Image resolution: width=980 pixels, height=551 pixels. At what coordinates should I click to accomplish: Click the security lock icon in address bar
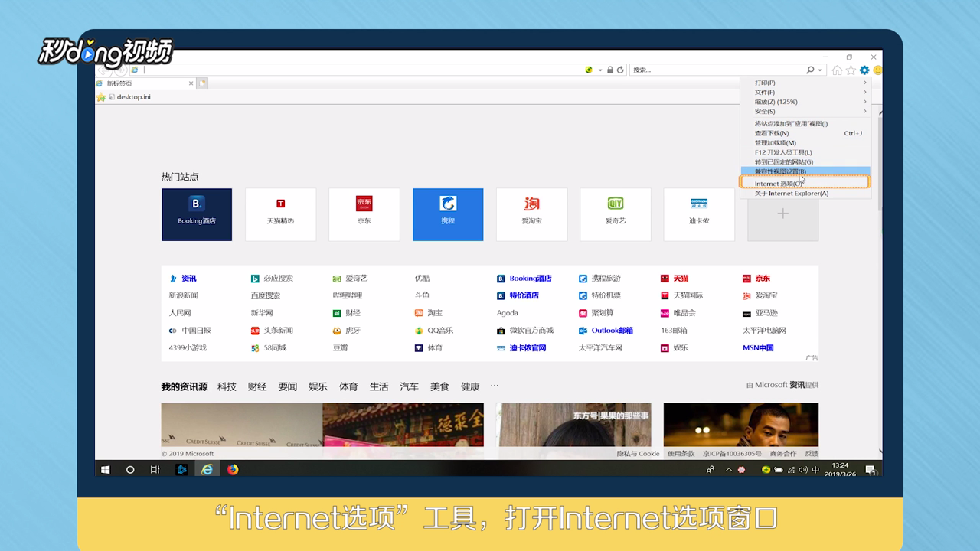coord(610,70)
